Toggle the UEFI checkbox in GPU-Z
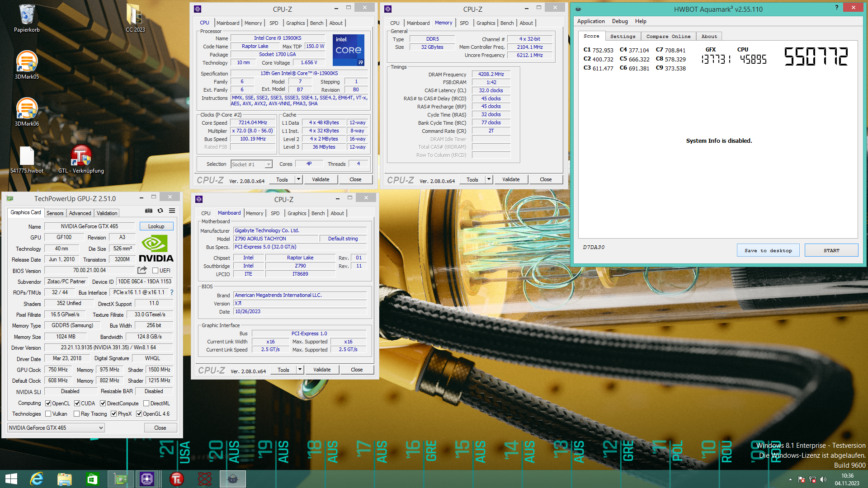Viewport: 868px width, 488px height. 155,271
